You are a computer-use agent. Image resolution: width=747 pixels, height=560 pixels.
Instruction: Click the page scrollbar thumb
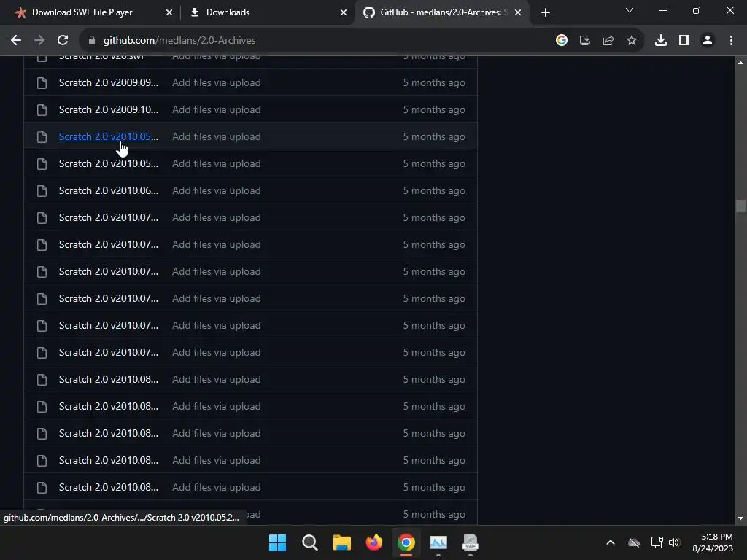[740, 206]
